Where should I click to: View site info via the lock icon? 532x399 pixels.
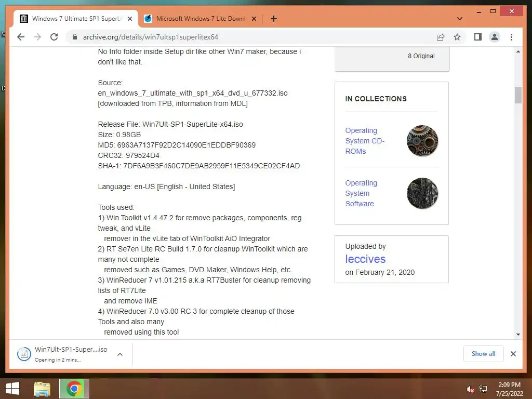(x=75, y=37)
